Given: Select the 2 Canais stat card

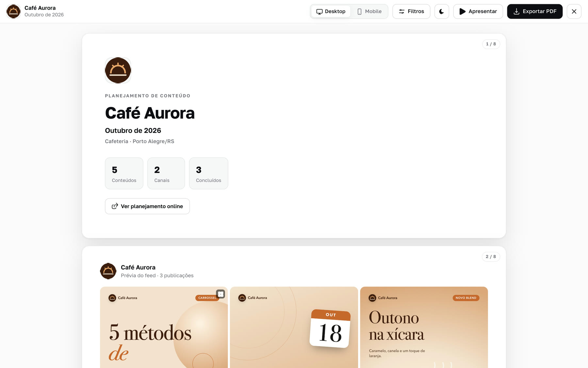Looking at the screenshot, I should click(166, 173).
